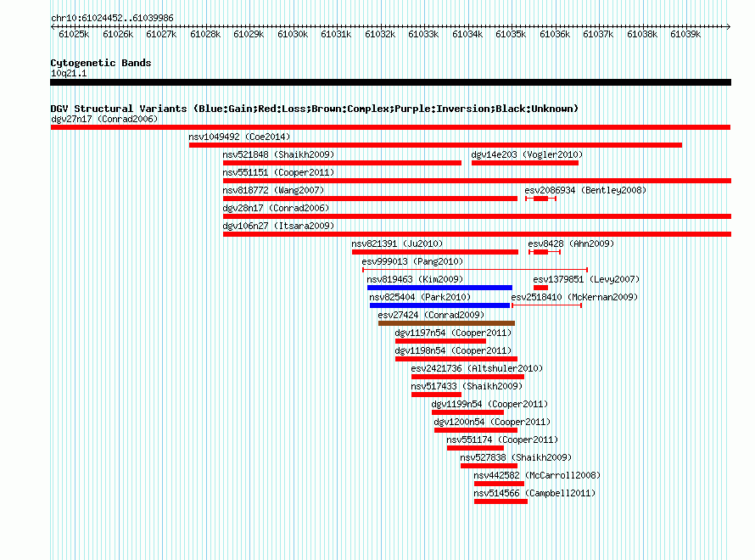Click dgv28n17 (Conrad2006) label

276,208
